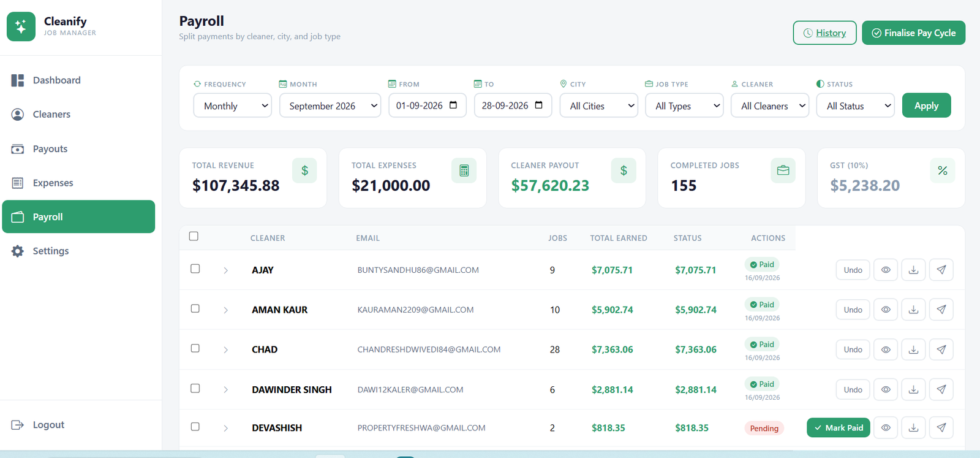
Task: Apply the selected filters
Action: (x=926, y=105)
